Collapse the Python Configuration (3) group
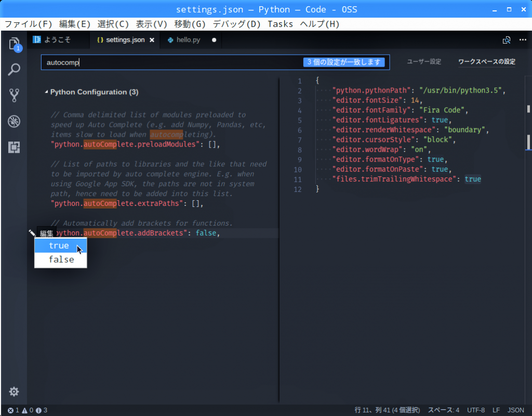This screenshot has width=532, height=416. tap(46, 92)
